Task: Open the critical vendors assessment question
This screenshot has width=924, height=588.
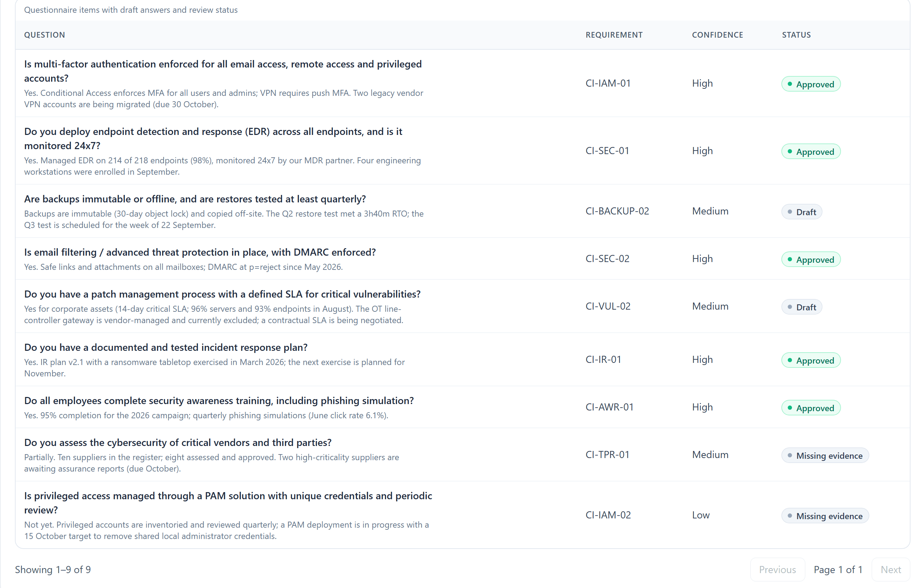Action: pos(178,443)
